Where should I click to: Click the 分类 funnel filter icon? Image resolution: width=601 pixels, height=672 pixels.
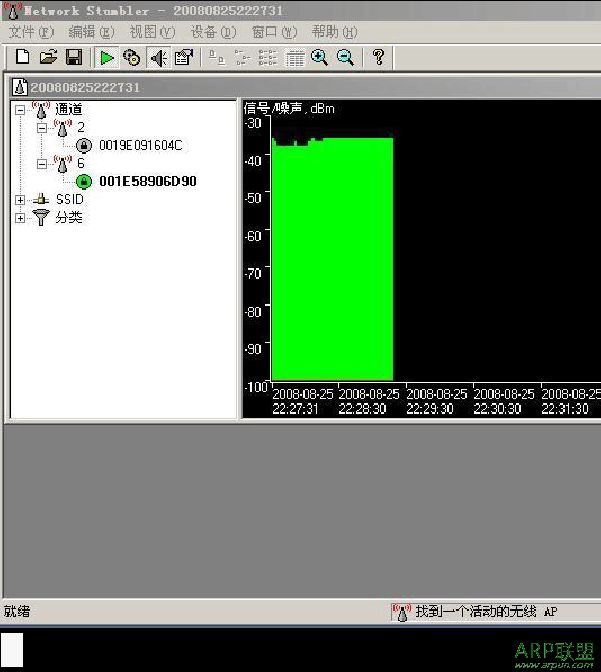click(x=41, y=218)
